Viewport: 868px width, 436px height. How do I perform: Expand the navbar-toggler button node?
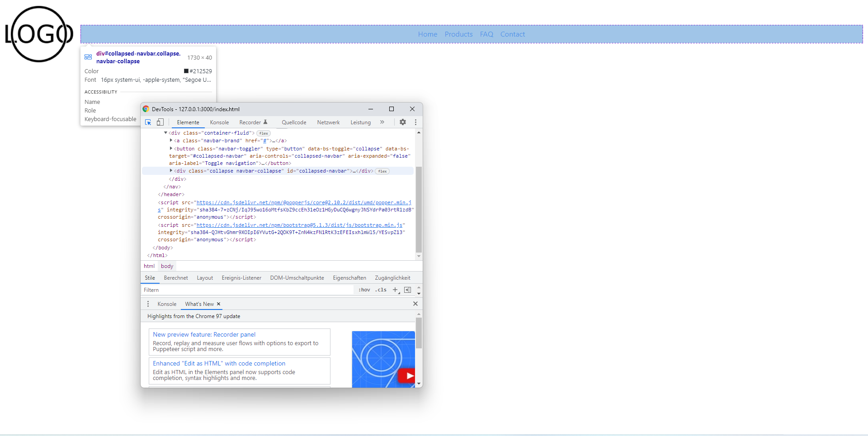[x=171, y=148]
